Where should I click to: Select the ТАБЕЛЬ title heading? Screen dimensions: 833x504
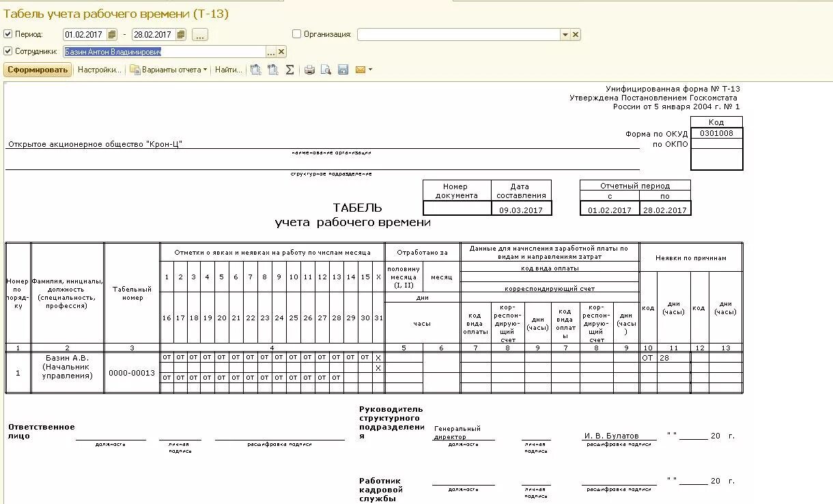coord(357,208)
